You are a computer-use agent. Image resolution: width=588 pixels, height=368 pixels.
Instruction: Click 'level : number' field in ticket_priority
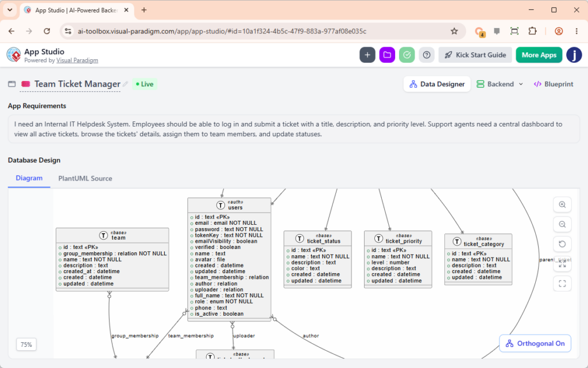[x=388, y=262]
